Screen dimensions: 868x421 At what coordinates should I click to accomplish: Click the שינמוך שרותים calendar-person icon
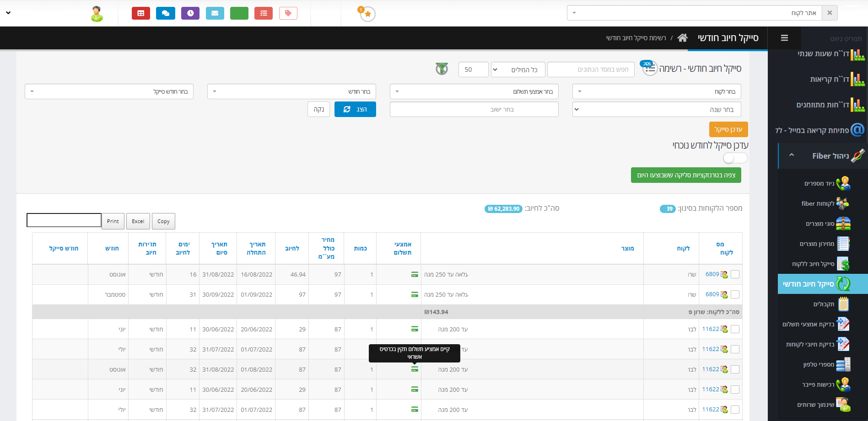point(843,405)
